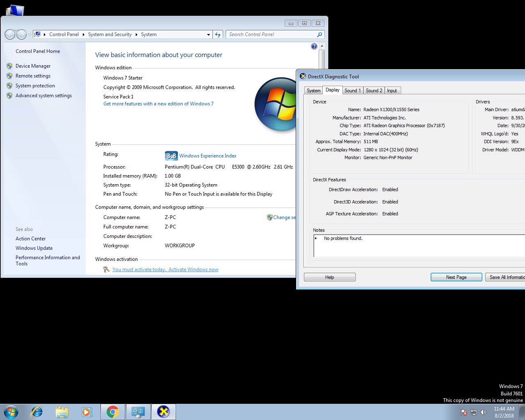Screen dimensions: 525x420
Task: Open Control Panel Home link
Action: coord(38,51)
